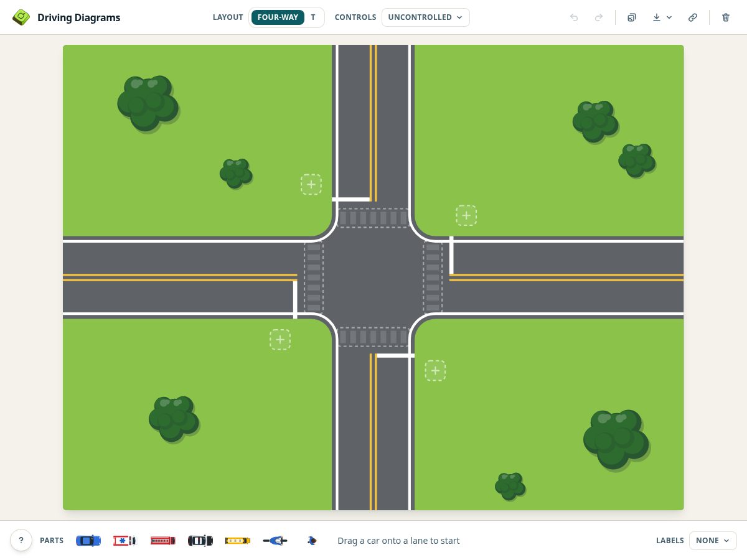Add item at the southwest corner plus
This screenshot has width=747, height=560.
[x=280, y=340]
